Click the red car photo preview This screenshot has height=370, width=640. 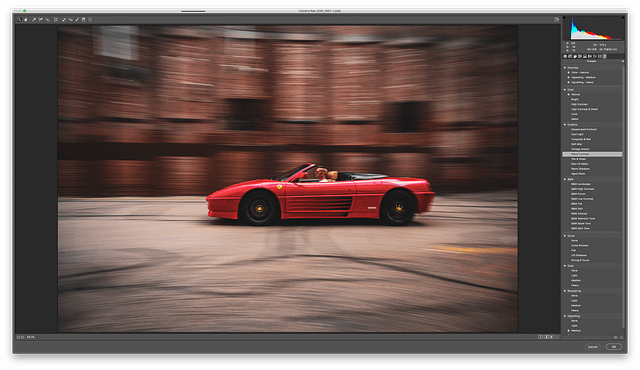pos(288,179)
